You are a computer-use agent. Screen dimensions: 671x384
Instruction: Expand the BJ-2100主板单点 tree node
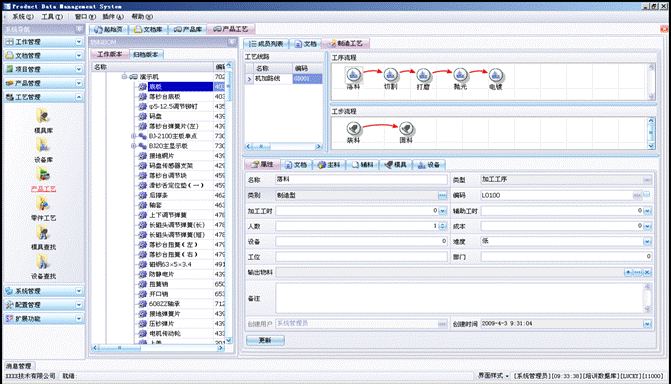(x=134, y=136)
